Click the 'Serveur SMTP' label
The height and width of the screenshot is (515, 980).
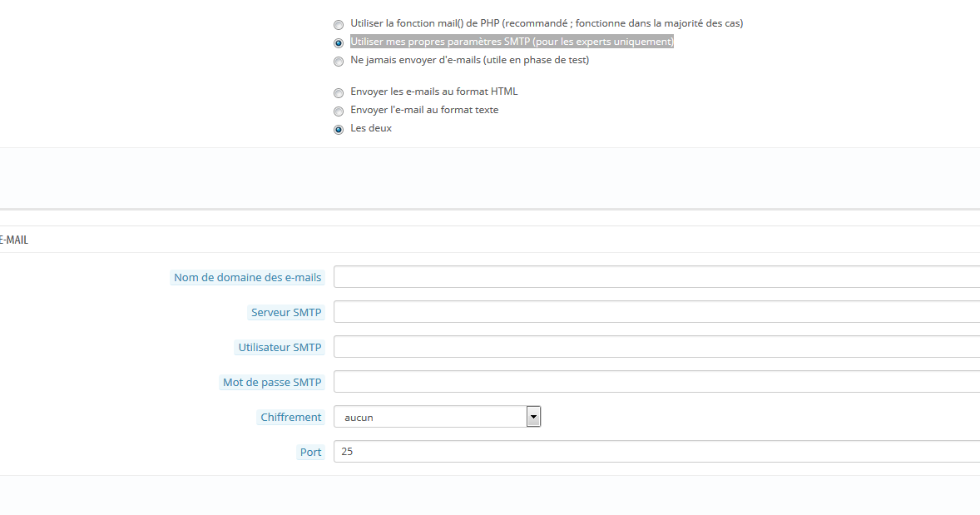pyautogui.click(x=286, y=313)
